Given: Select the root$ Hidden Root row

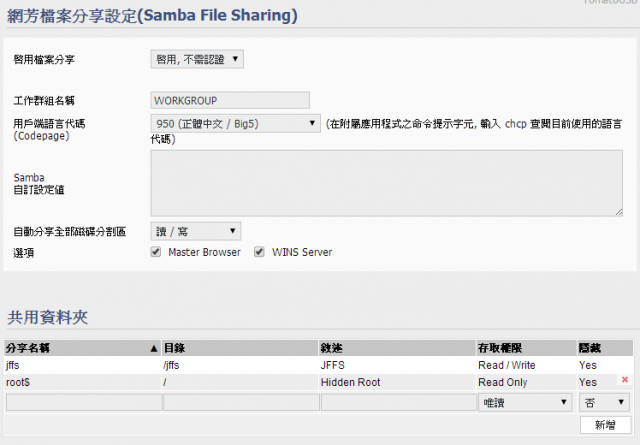Looking at the screenshot, I should point(318,383).
